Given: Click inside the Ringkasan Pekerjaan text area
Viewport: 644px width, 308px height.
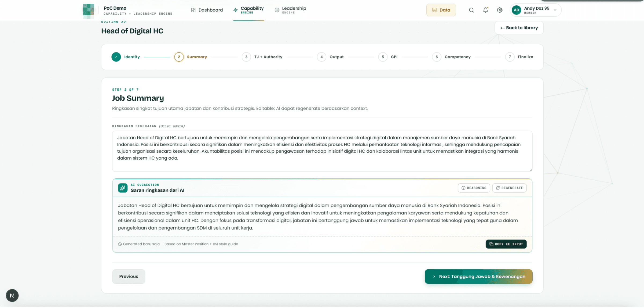Looking at the screenshot, I should coord(322,151).
